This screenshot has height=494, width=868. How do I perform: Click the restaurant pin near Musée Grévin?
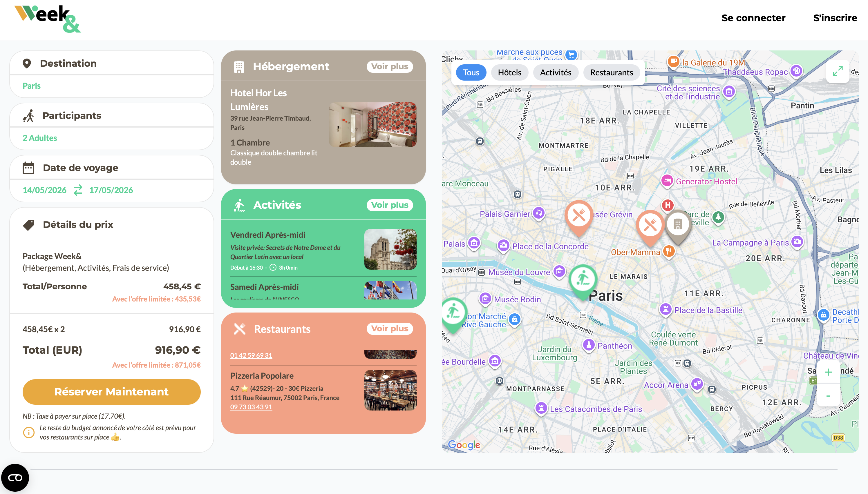579,217
